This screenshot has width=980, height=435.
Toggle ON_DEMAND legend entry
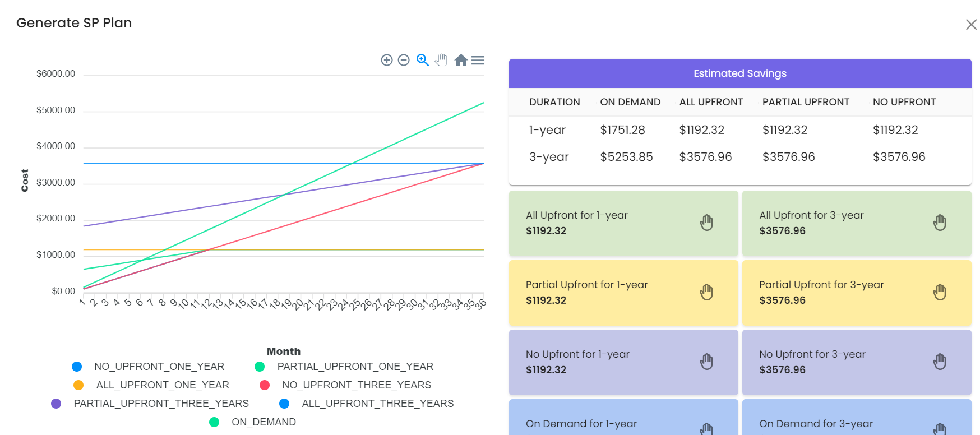click(252, 422)
